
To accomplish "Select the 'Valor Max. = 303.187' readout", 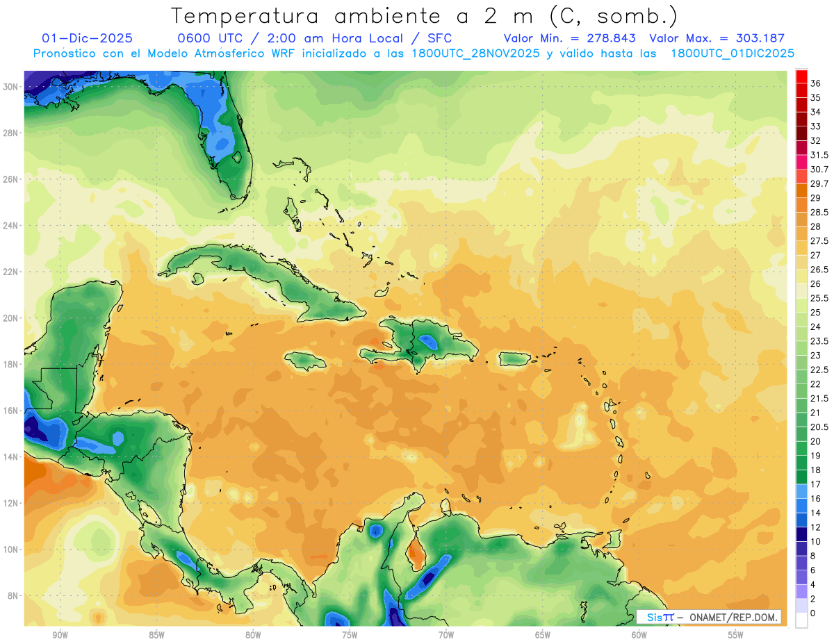I will pos(717,38).
